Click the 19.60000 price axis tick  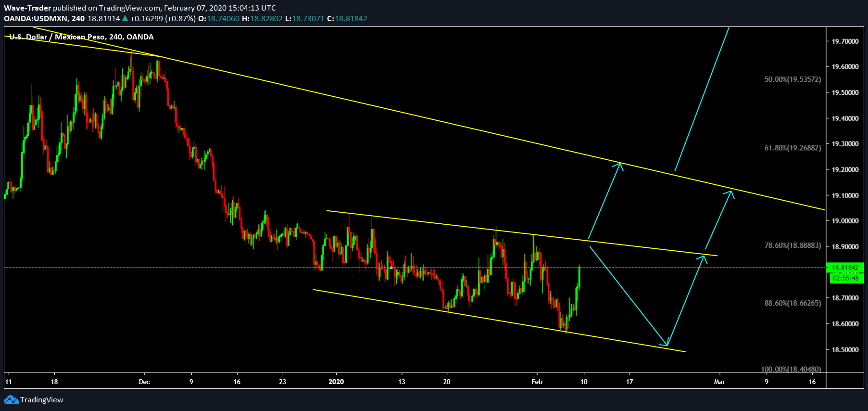(x=845, y=67)
